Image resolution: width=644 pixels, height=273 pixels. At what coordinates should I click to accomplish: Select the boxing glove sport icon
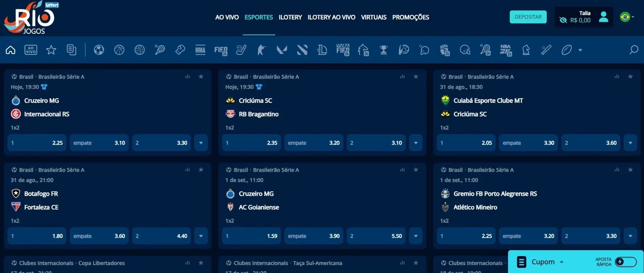[180, 50]
